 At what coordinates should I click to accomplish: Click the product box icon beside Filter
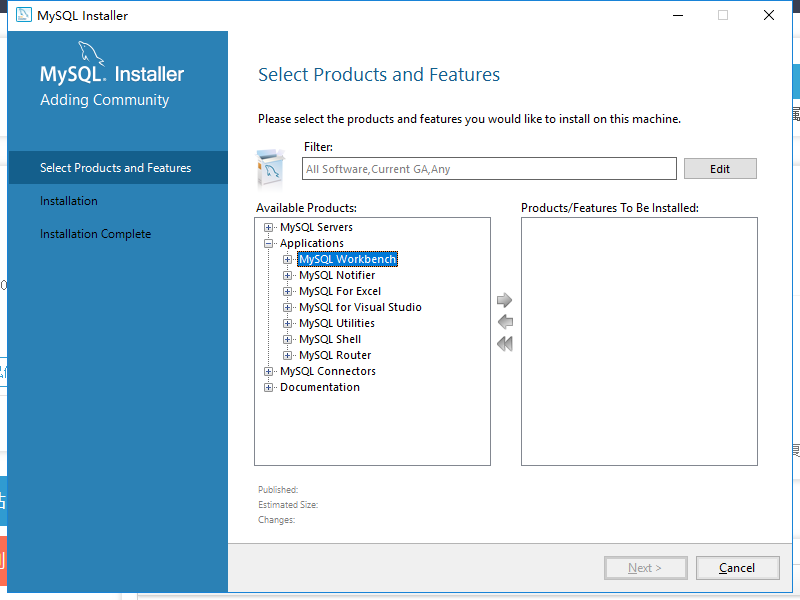point(270,169)
